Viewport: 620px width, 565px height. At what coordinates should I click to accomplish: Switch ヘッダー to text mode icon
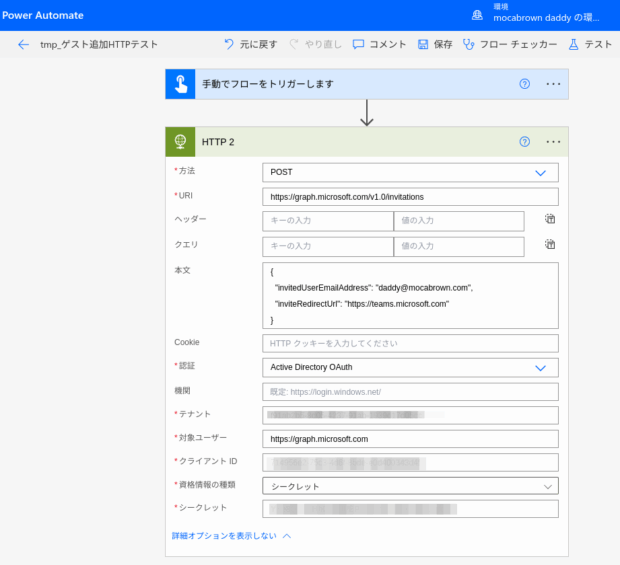(550, 219)
